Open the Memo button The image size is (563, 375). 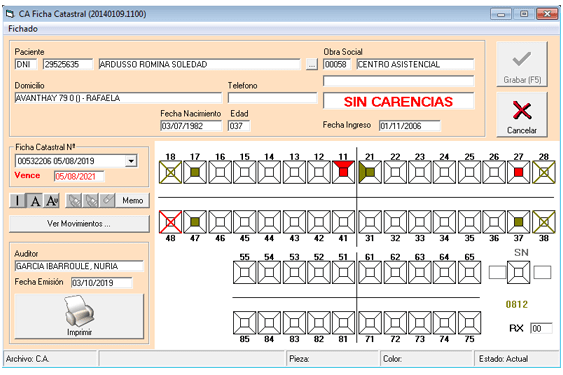point(132,200)
